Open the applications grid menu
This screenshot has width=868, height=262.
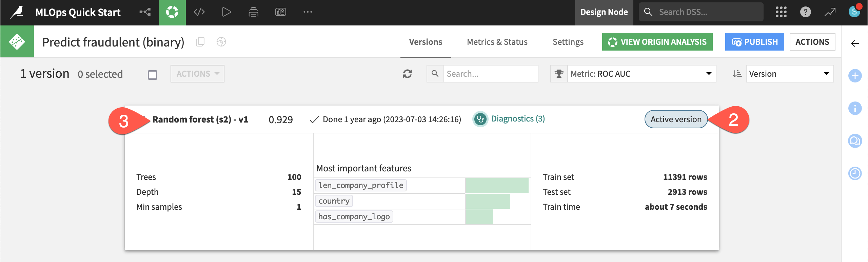[x=781, y=12]
